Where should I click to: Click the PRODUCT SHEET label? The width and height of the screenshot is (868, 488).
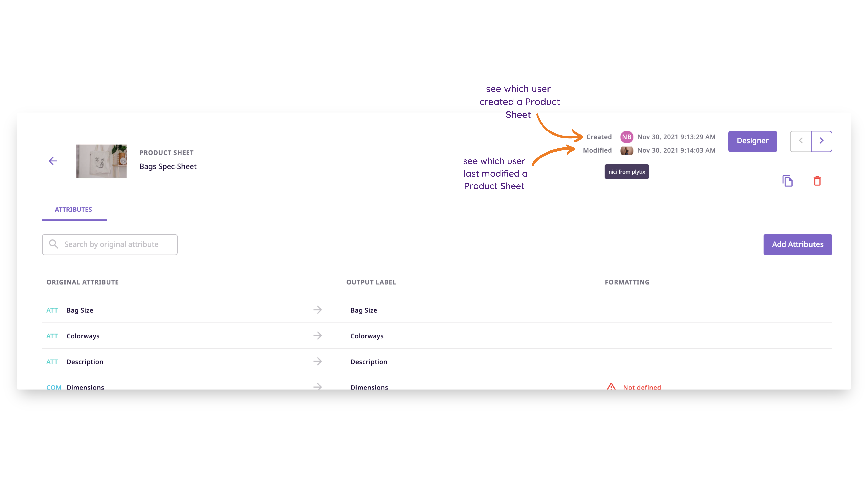coord(167,153)
